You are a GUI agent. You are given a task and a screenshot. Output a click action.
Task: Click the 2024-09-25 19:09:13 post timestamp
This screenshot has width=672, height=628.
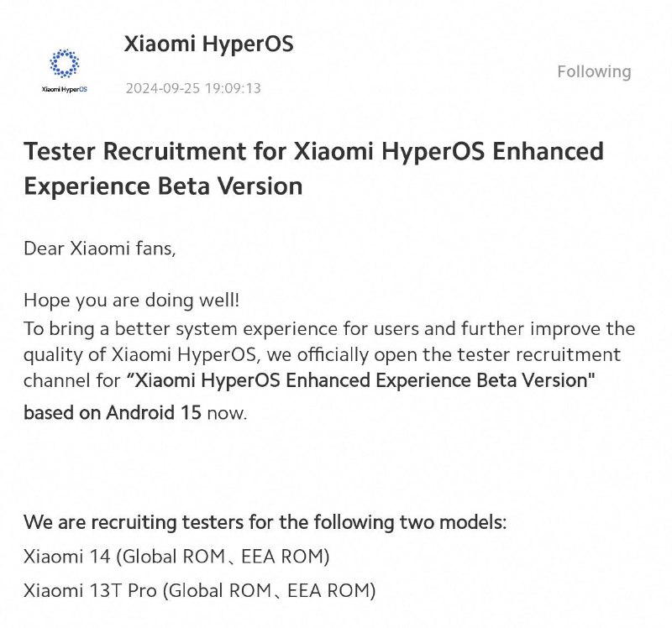pos(193,88)
